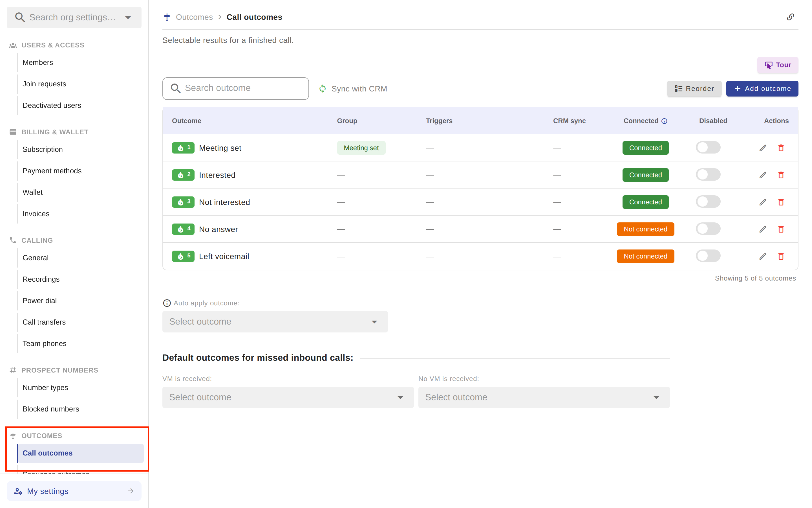This screenshot has height=508, width=812.
Task: Click the hotkey 4 badge for No answer
Action: coord(183,229)
